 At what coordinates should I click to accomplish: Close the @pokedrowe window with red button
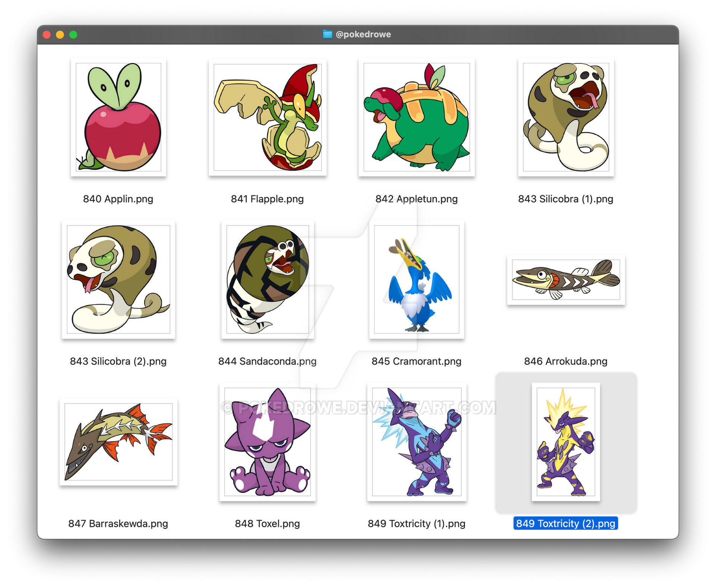point(47,35)
